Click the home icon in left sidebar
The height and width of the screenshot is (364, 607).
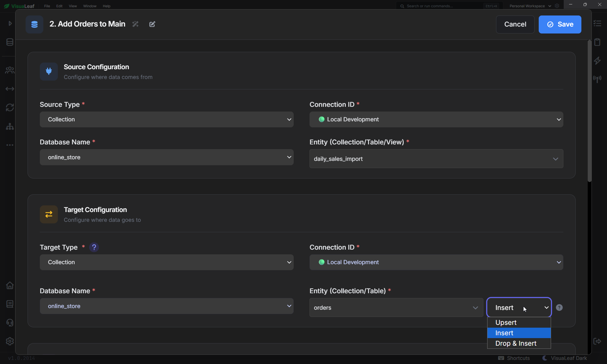coord(10,285)
